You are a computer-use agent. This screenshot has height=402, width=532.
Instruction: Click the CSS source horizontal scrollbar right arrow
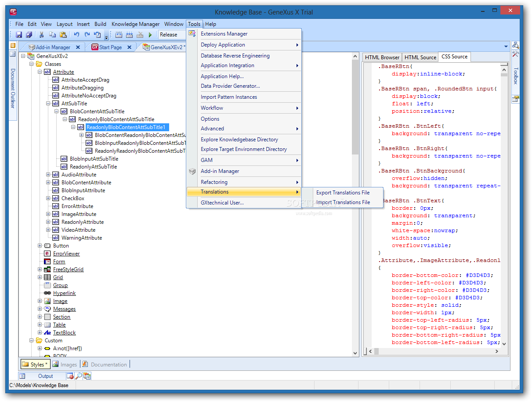[x=496, y=351]
